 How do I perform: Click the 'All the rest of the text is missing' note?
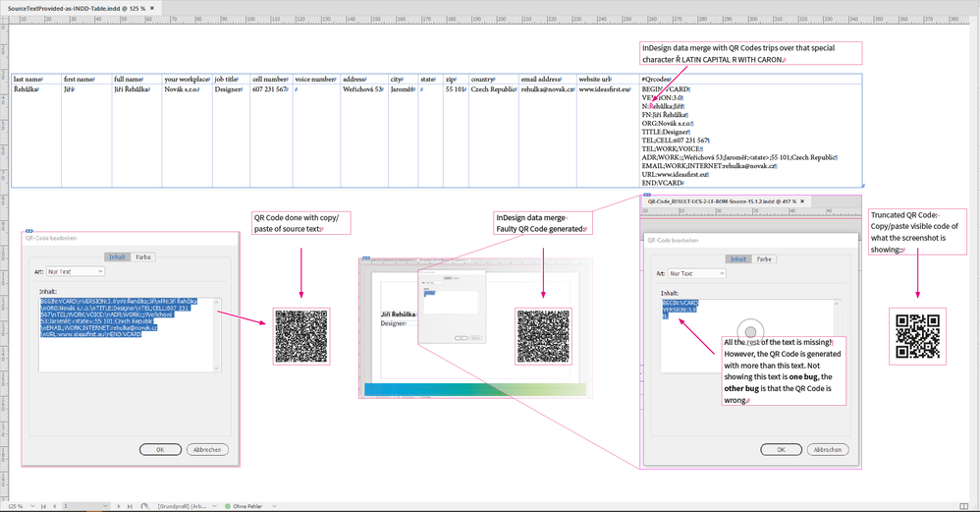[784, 370]
